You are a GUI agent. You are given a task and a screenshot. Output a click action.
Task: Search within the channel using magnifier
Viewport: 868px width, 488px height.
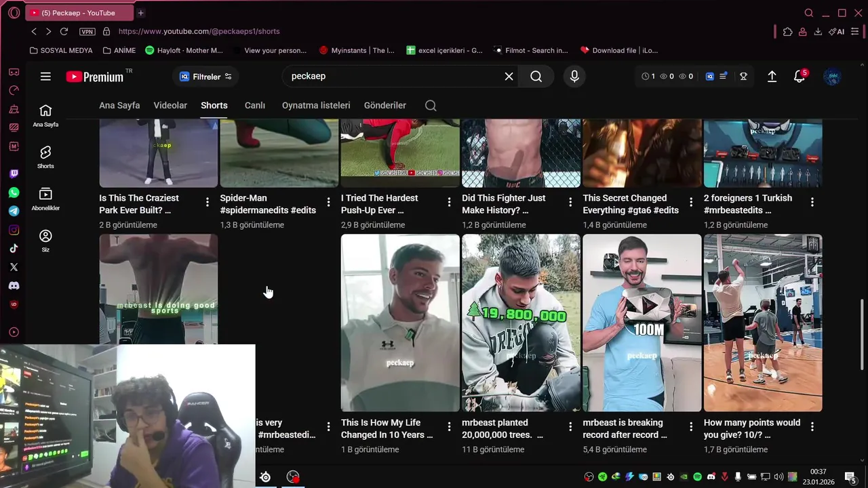pyautogui.click(x=431, y=105)
